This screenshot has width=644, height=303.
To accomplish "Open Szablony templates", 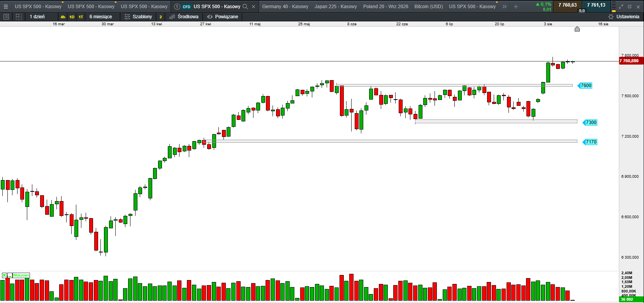I will [x=138, y=17].
